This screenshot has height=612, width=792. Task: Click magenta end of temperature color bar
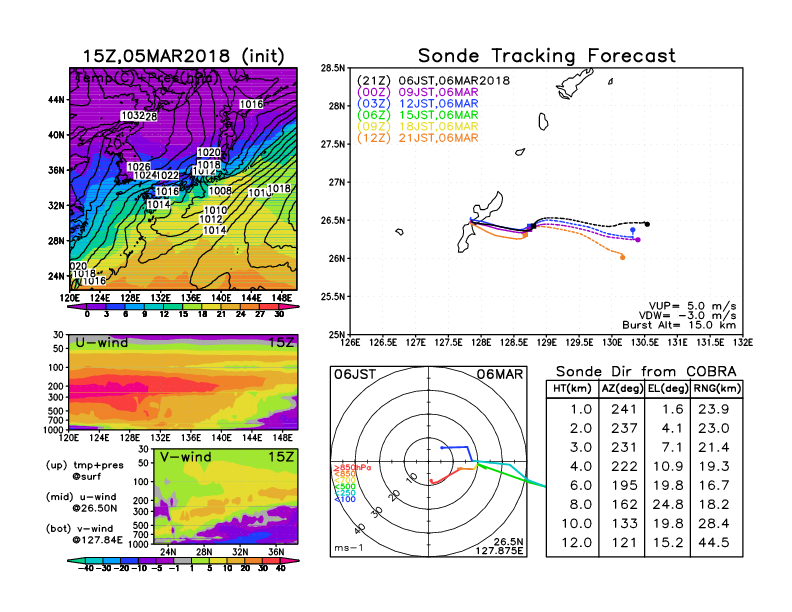click(x=289, y=307)
